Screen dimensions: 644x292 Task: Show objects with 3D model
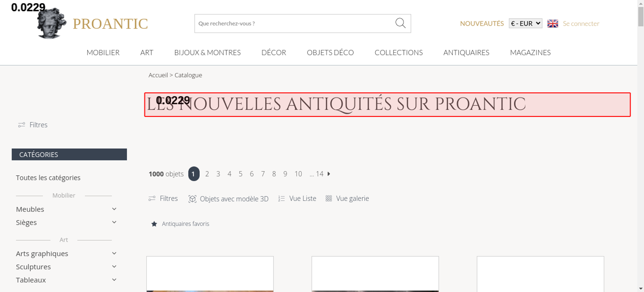tap(228, 199)
